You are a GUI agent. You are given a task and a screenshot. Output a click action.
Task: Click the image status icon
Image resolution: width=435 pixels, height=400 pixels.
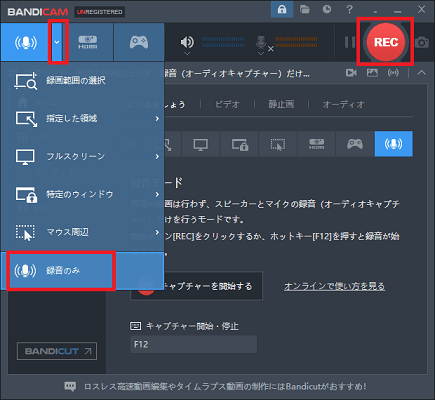coord(372,73)
